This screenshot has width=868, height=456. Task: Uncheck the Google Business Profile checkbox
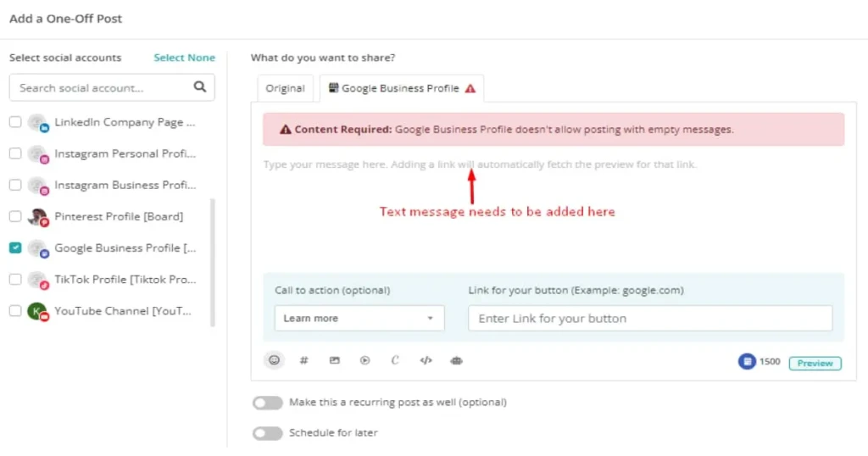[x=15, y=247]
